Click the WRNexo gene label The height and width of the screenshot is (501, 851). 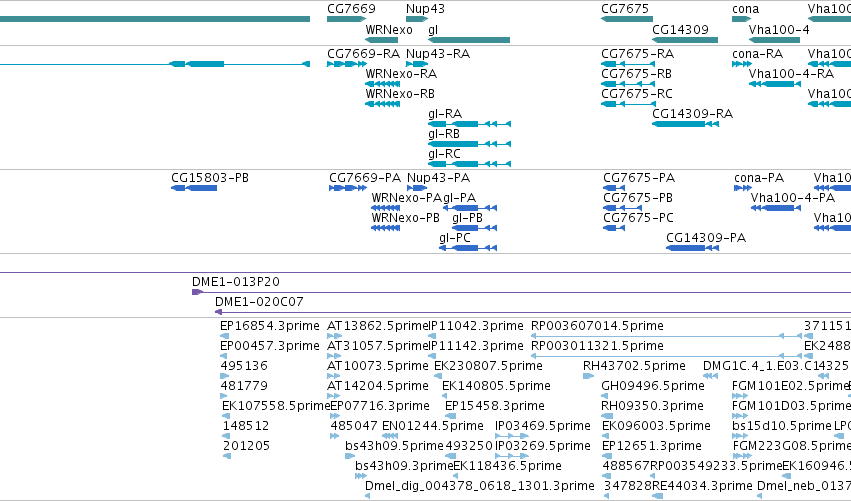389,30
